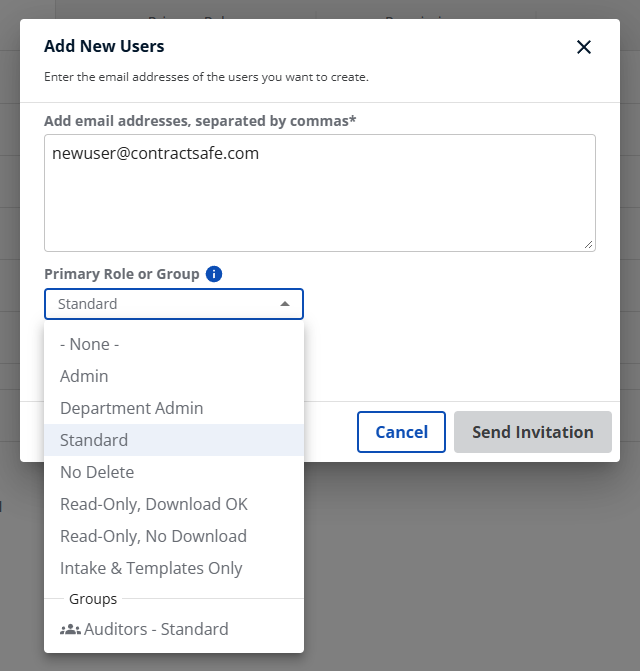Click the info icon beside Primary Role
640x671 pixels.
point(214,274)
